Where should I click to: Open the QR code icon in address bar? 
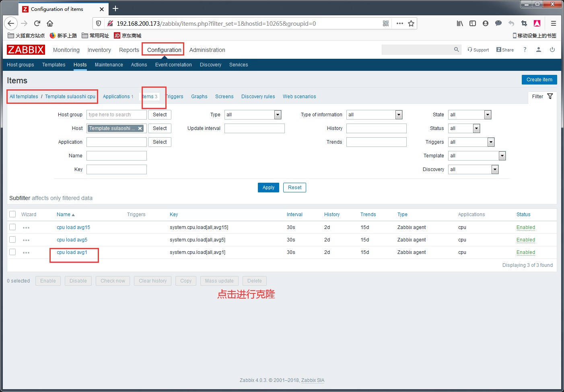[x=386, y=23]
